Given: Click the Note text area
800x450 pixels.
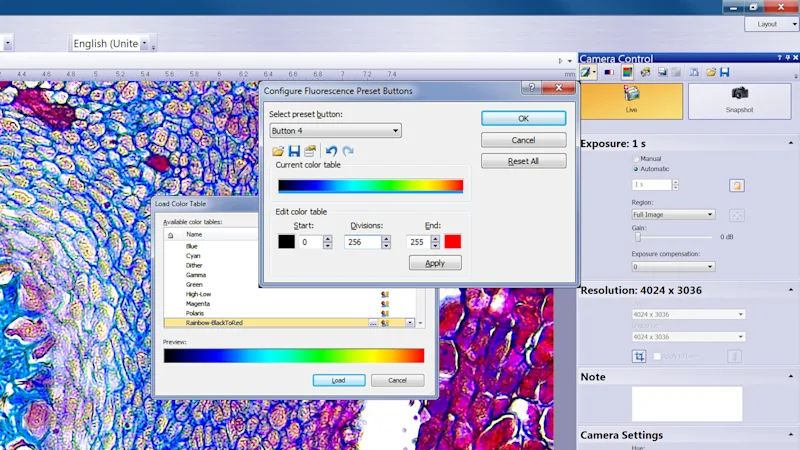Looking at the screenshot, I should click(687, 404).
